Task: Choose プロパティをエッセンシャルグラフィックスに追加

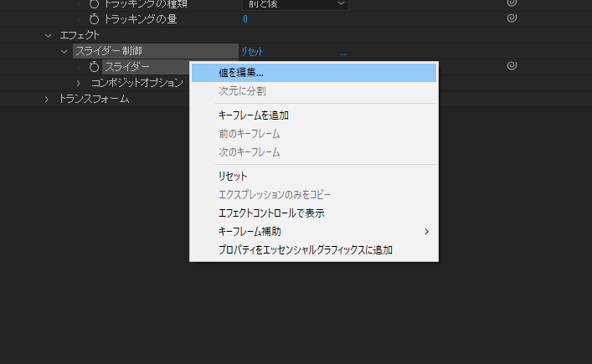Action: (314, 250)
